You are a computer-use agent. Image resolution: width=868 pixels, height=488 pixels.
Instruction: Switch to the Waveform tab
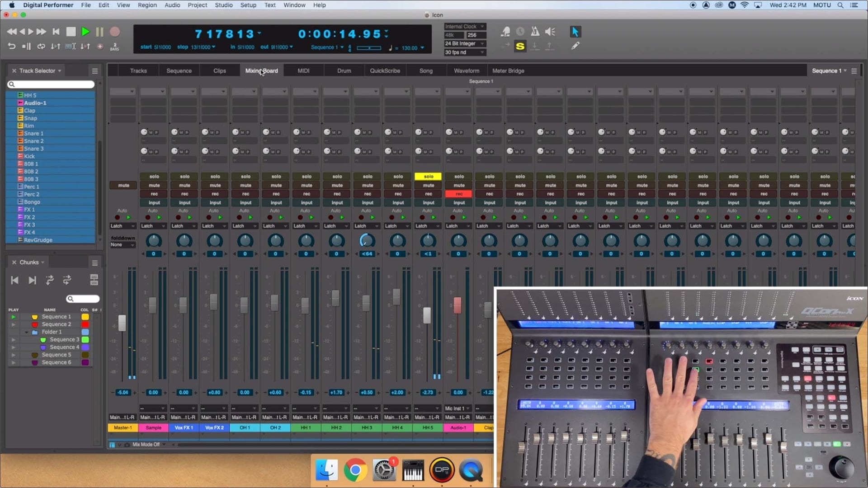pos(467,70)
